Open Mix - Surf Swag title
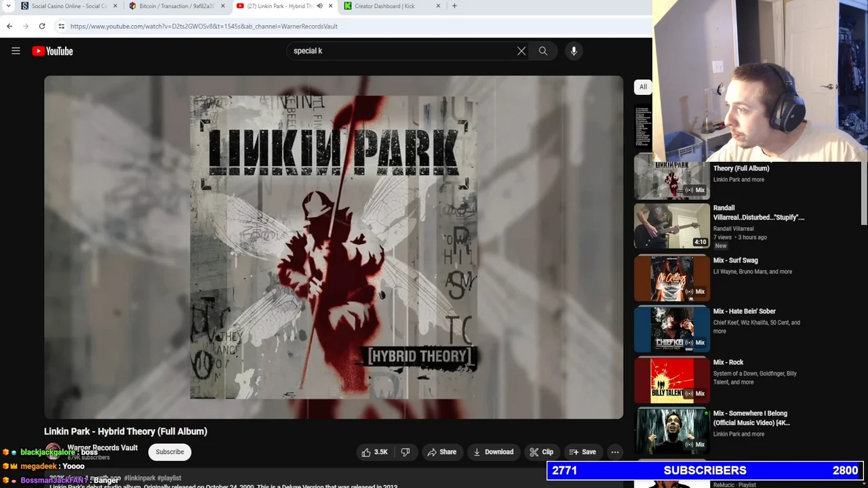Viewport: 868px width, 488px height. (x=735, y=260)
